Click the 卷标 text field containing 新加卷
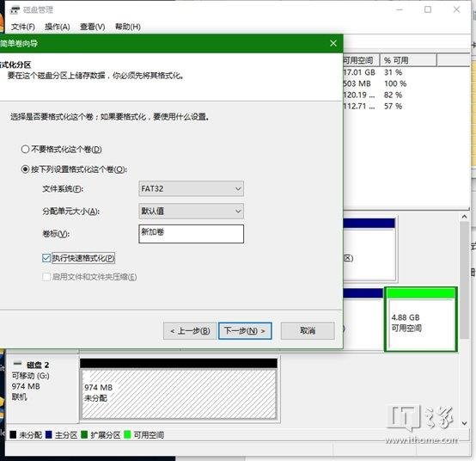The image size is (476, 461). pos(192,234)
